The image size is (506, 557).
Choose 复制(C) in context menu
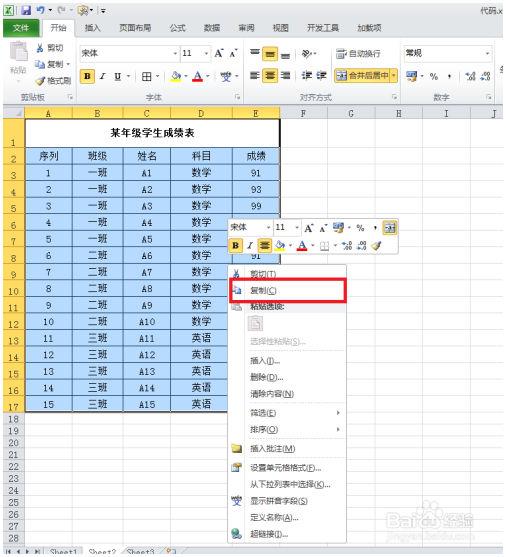[288, 291]
